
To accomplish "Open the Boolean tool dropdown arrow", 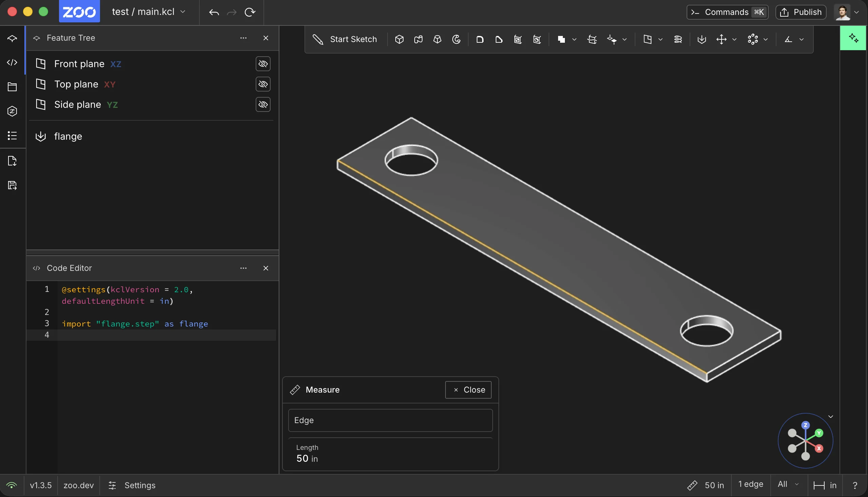I will click(x=574, y=40).
